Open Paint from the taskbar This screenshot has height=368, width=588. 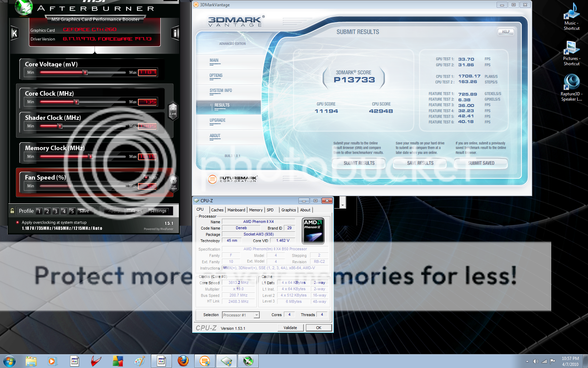pyautogui.click(x=139, y=361)
